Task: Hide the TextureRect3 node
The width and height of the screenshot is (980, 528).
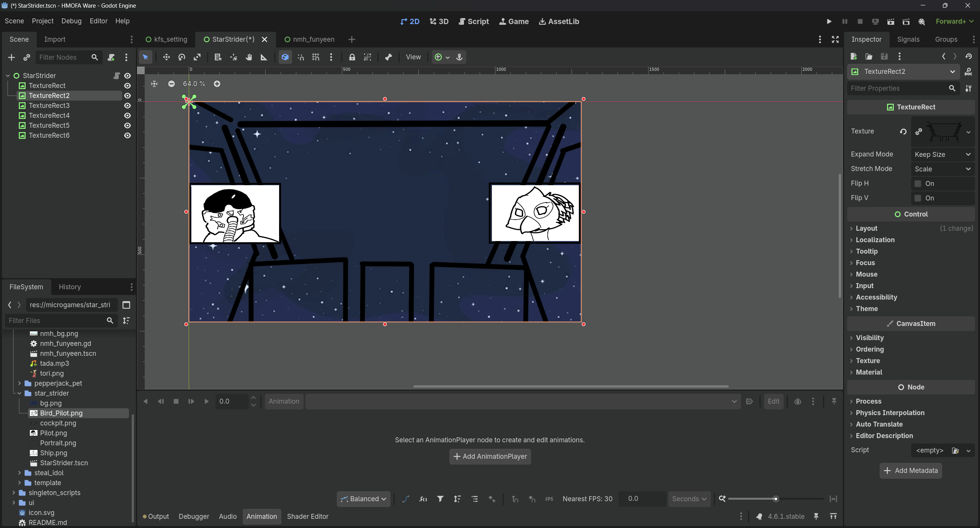Action: click(127, 106)
